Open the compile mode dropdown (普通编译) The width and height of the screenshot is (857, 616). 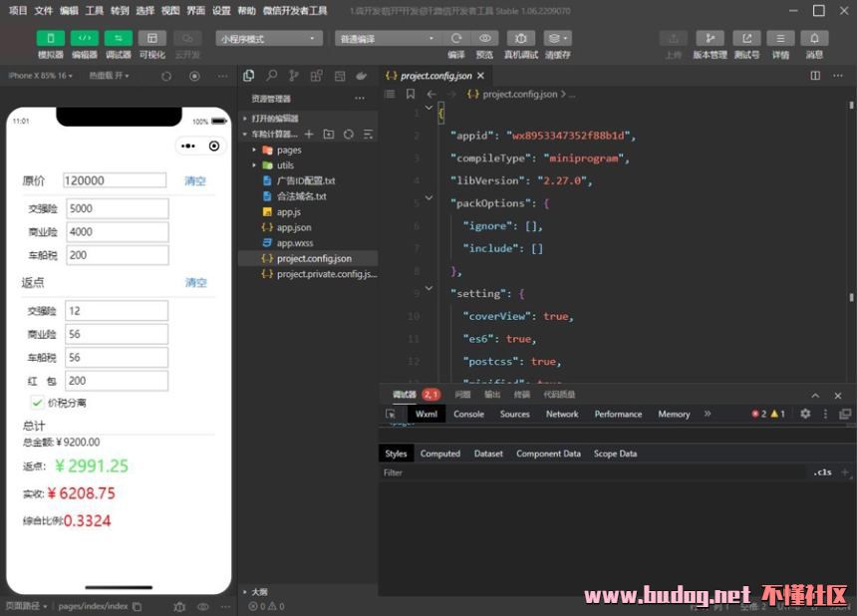(388, 39)
